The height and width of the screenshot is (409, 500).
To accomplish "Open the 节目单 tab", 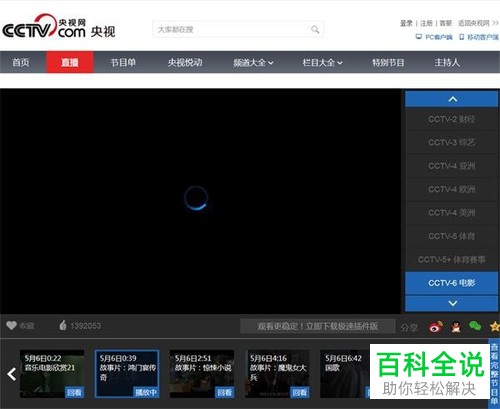I will pos(123,62).
